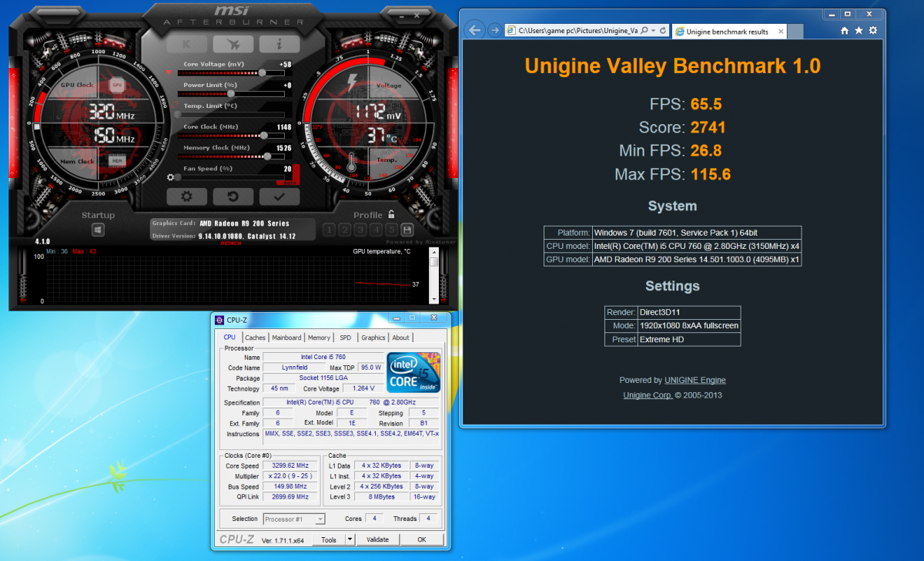Screen dimensions: 924x561
Task: Adjust the Memory Clock (MHz) slider
Action: pyautogui.click(x=232, y=156)
